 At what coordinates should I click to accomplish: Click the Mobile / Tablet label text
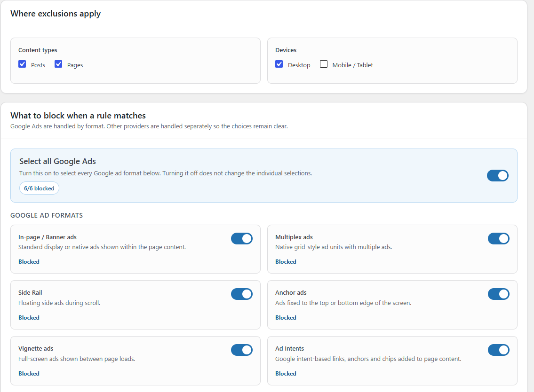coord(352,65)
